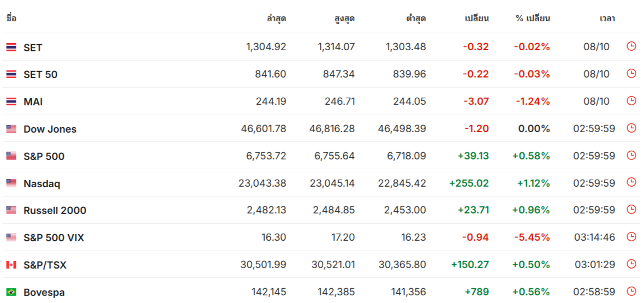Screen dimensions: 644x303
Task: Click the Thai flag beside SET 50
Action: 11,74
